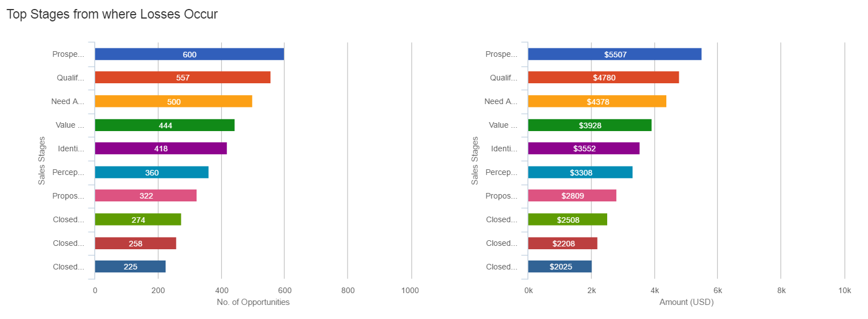Select the red-orange bar labeled 557
Screen dimensions: 868x319
pyautogui.click(x=182, y=78)
